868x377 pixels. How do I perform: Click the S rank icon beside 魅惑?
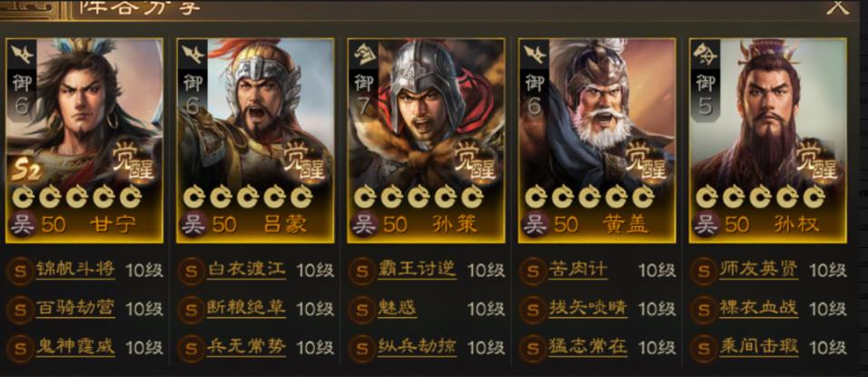361,310
